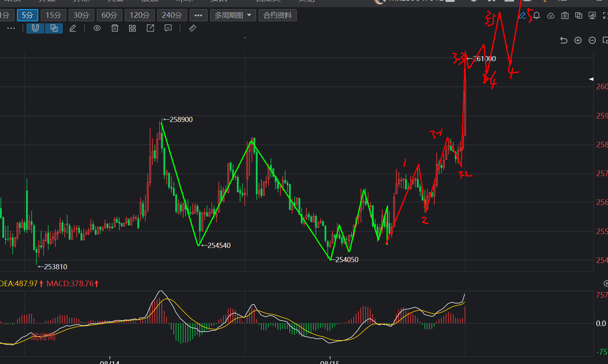Toggle the magnet snap tool
The height and width of the screenshot is (364, 608).
pos(35,28)
